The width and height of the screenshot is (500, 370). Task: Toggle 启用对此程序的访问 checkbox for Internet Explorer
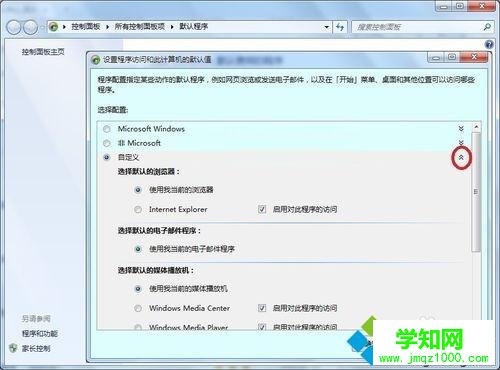click(262, 209)
